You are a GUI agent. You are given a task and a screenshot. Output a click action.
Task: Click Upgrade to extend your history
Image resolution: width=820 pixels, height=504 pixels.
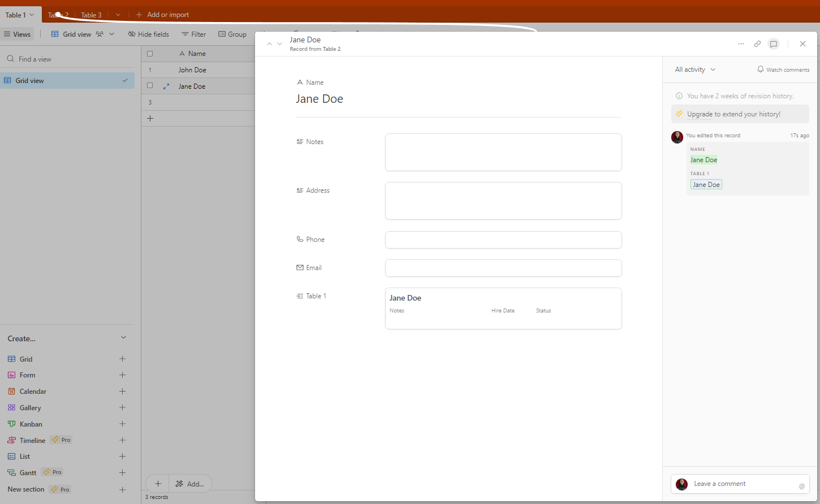[x=740, y=114]
